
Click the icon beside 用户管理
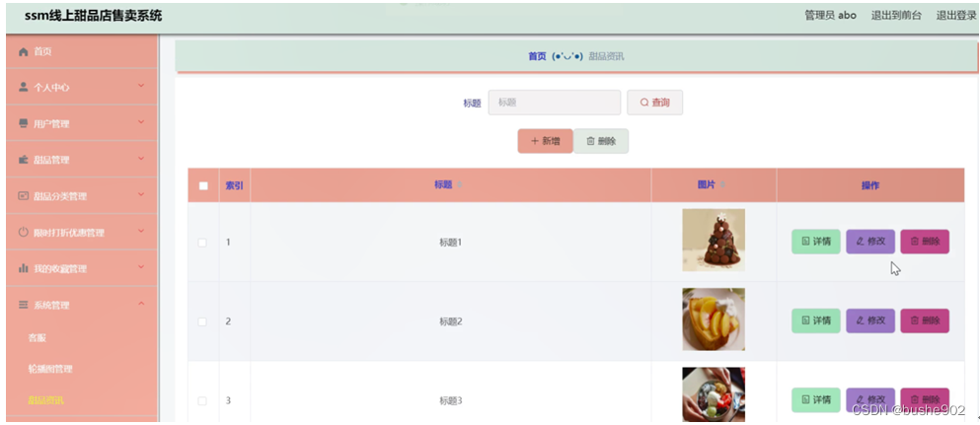(24, 123)
